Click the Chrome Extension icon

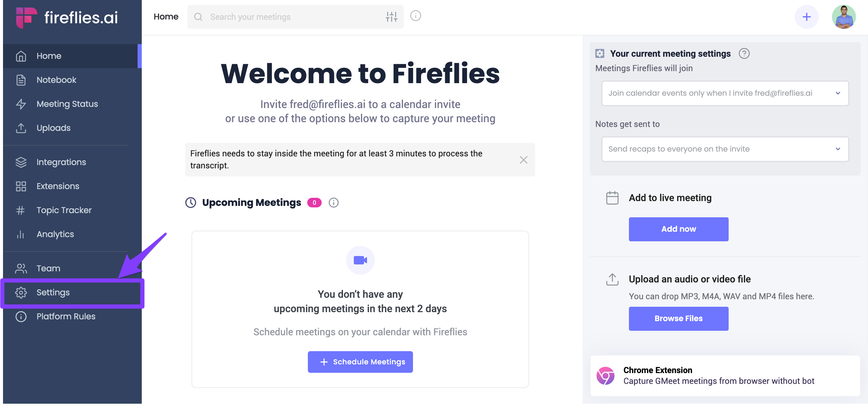pyautogui.click(x=605, y=375)
